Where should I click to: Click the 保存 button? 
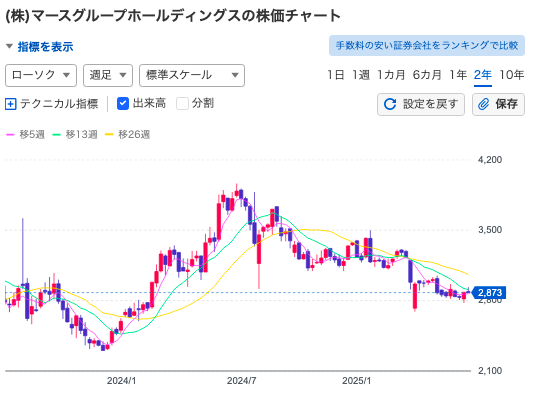[498, 104]
